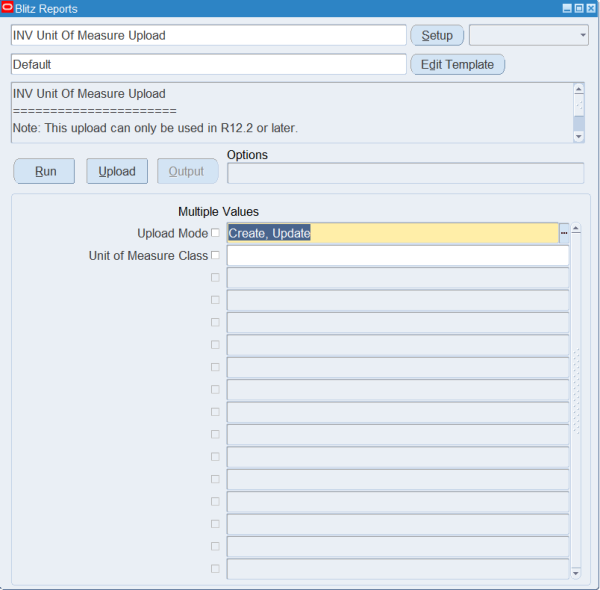600x590 pixels.
Task: Click the report name field
Action: coord(209,35)
